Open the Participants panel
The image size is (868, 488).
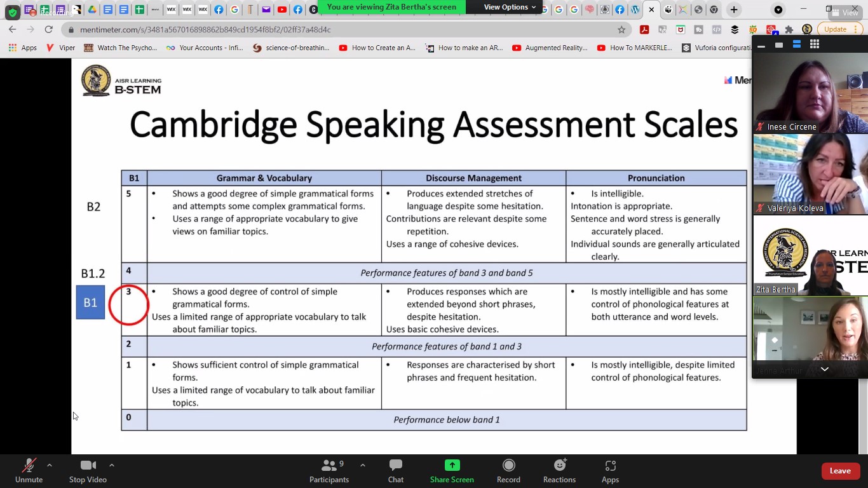point(329,471)
